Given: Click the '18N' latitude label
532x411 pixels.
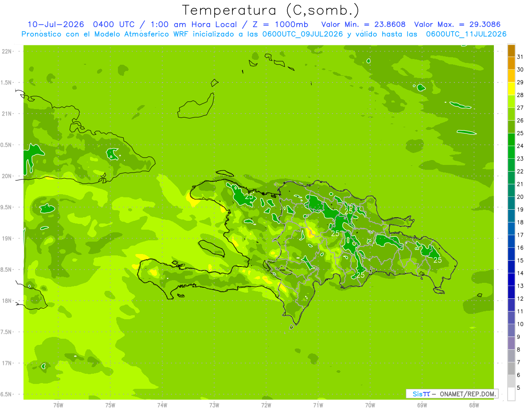Looking at the screenshot, I should 7,301.
